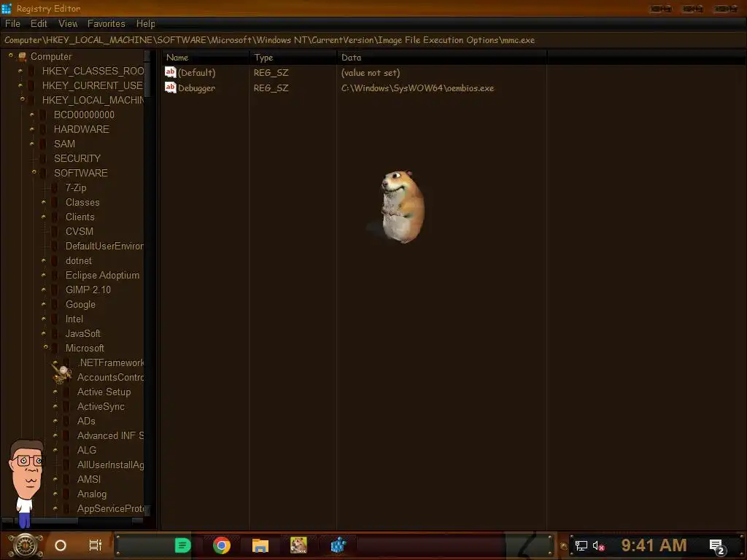Image resolution: width=747 pixels, height=560 pixels.
Task: Select the AccountsControl key
Action: pyautogui.click(x=111, y=377)
